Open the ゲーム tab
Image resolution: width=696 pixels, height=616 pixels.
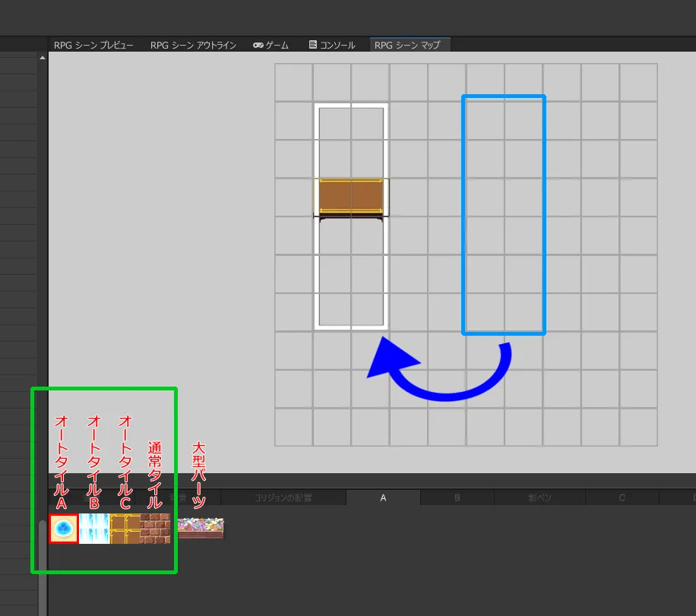coord(271,46)
